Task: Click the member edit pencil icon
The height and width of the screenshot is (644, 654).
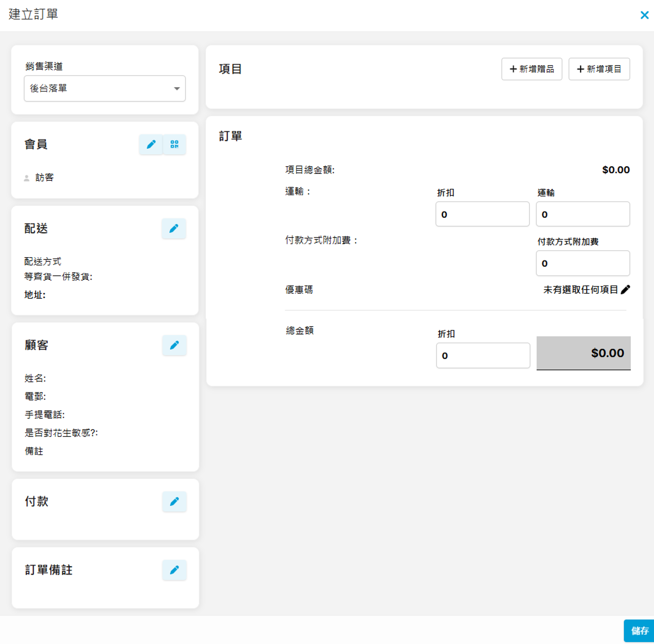Action: pos(151,144)
